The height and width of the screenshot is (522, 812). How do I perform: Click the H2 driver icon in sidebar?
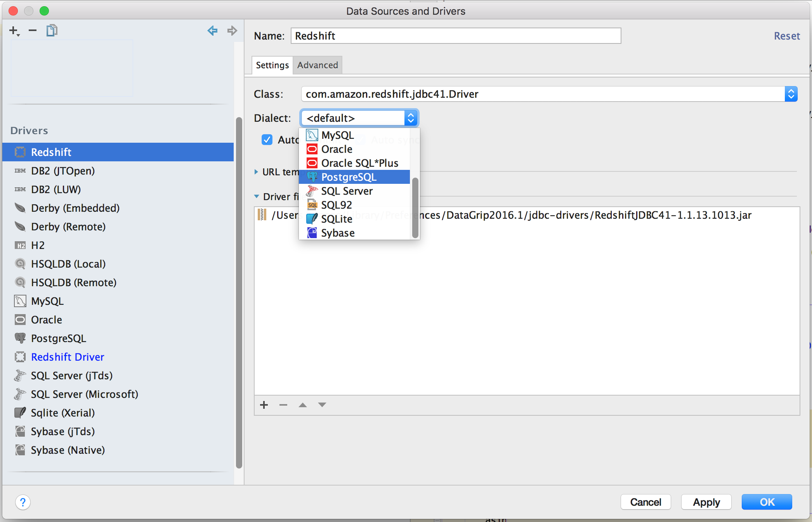20,245
